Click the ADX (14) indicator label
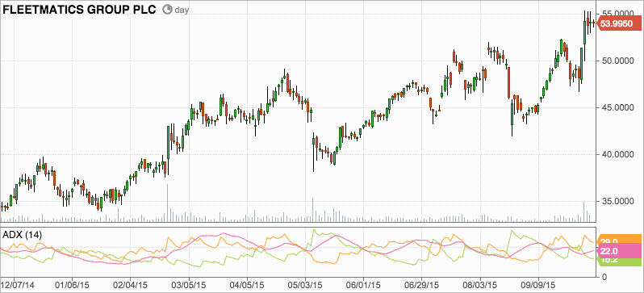Screen dimensions: 644x293 point(22,235)
